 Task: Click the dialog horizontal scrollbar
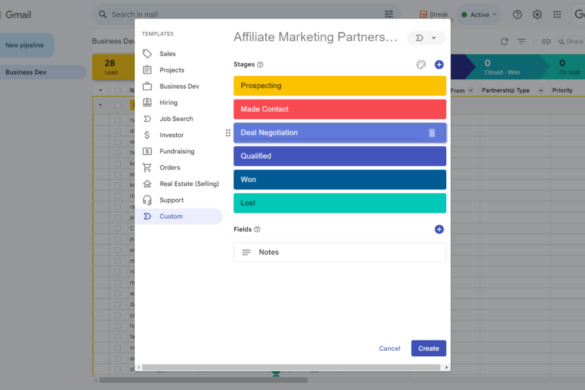(x=291, y=367)
